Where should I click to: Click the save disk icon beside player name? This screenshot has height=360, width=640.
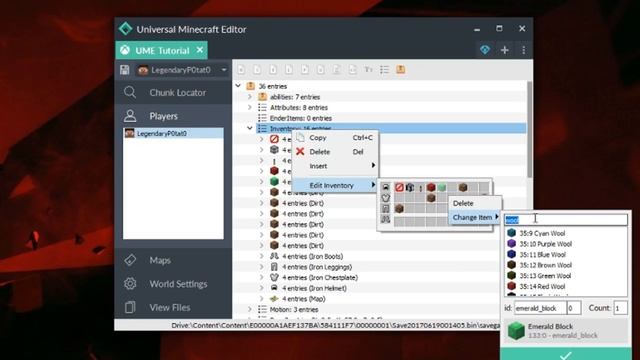click(125, 70)
